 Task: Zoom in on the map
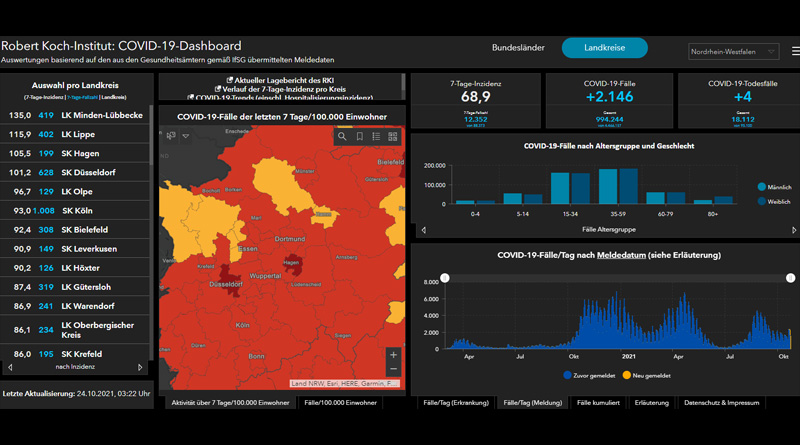coord(393,355)
